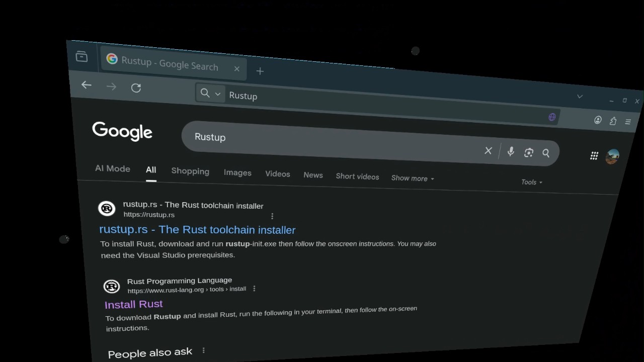The image size is (644, 362).
Task: Open the Google account profile picture
Action: coord(612,156)
